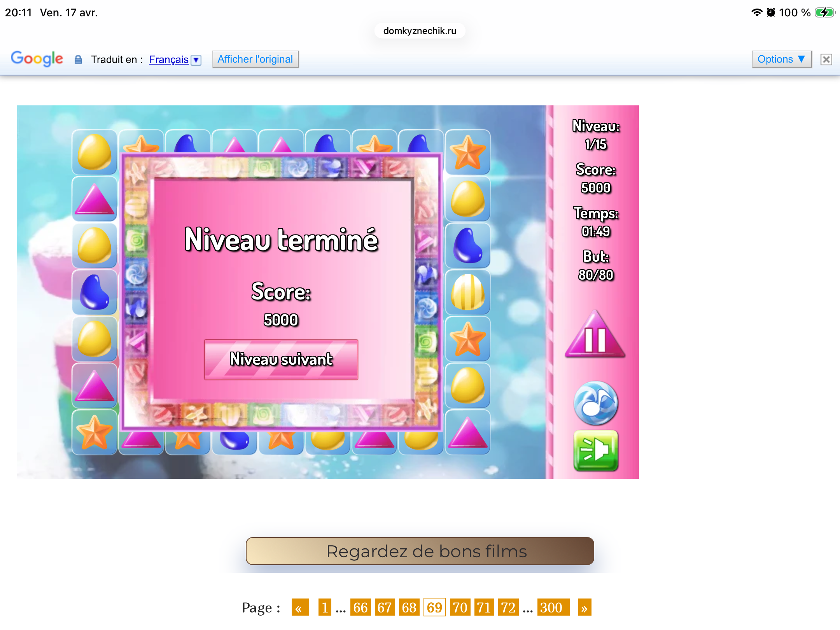The image size is (840, 630).
Task: Go to page 68
Action: point(409,607)
